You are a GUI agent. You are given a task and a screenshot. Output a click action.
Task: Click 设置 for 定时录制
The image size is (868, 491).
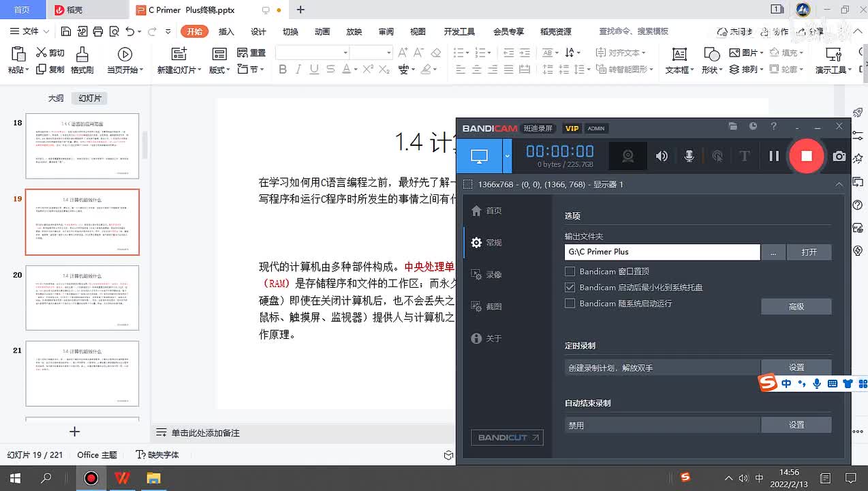796,368
